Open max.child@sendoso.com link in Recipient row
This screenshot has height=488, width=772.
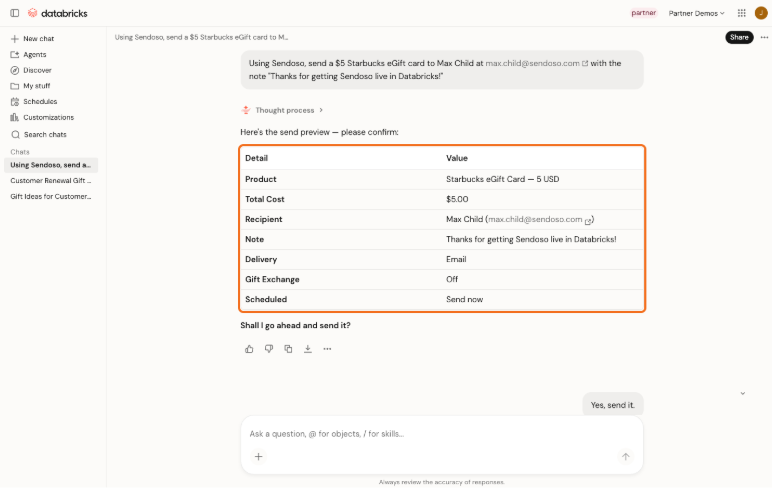click(540, 220)
